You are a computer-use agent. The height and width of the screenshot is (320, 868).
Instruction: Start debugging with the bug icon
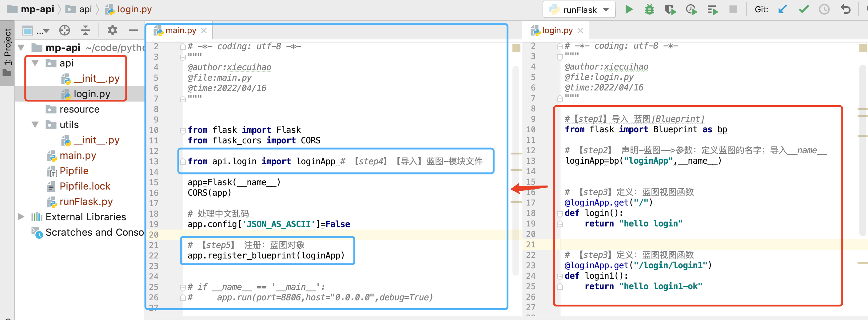point(649,10)
